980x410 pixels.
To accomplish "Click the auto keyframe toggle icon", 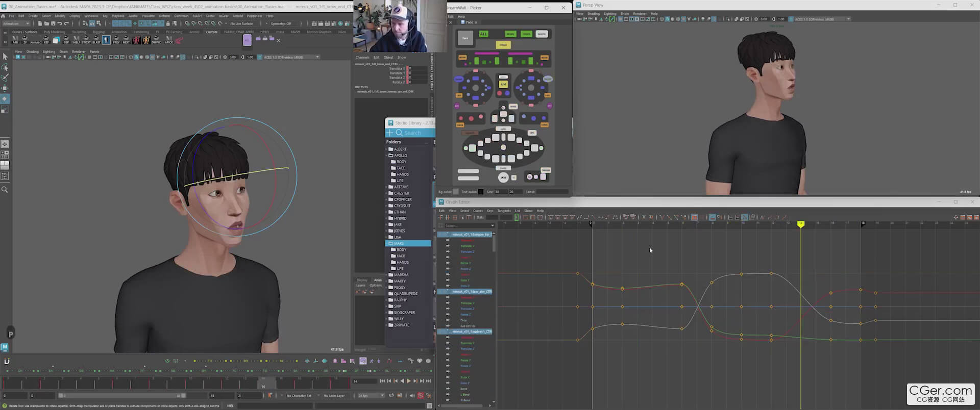I will click(421, 396).
